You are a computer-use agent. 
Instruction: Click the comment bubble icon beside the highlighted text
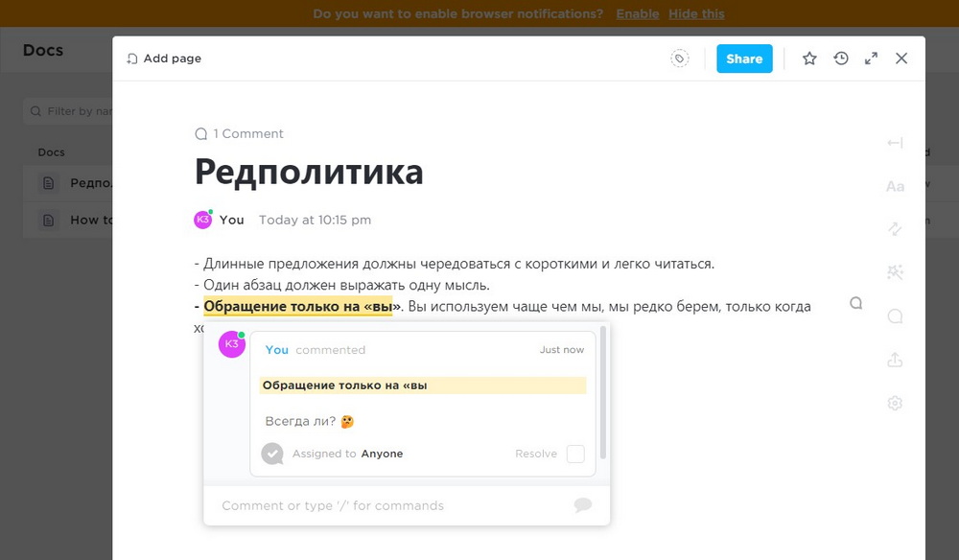click(x=855, y=302)
